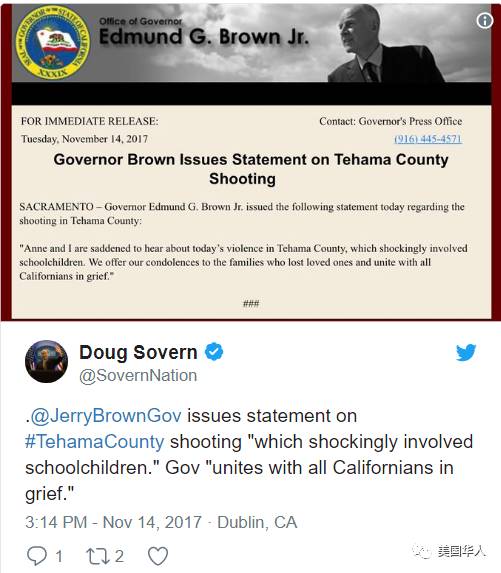Image resolution: width=501 pixels, height=573 pixels.
Task: Click the Doug Sovern display name
Action: 138,352
